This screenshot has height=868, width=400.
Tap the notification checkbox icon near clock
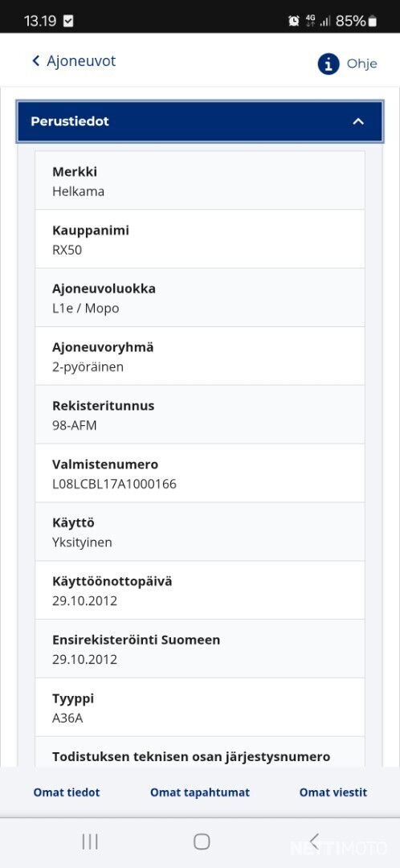tap(68, 21)
